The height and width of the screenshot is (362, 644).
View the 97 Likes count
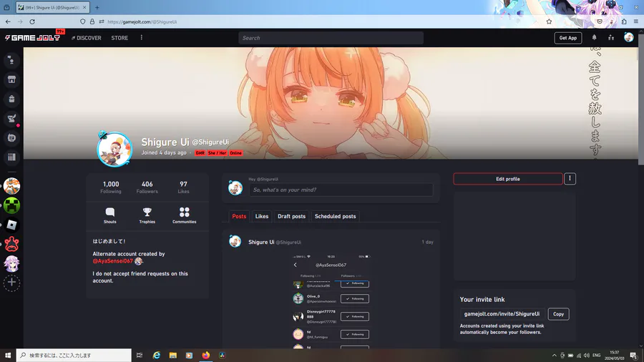pyautogui.click(x=183, y=187)
